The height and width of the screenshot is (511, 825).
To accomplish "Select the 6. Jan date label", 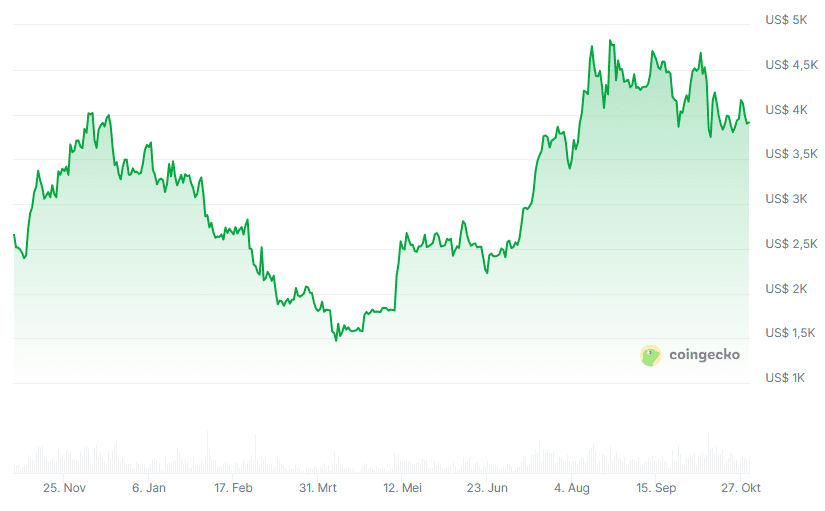I will [149, 488].
